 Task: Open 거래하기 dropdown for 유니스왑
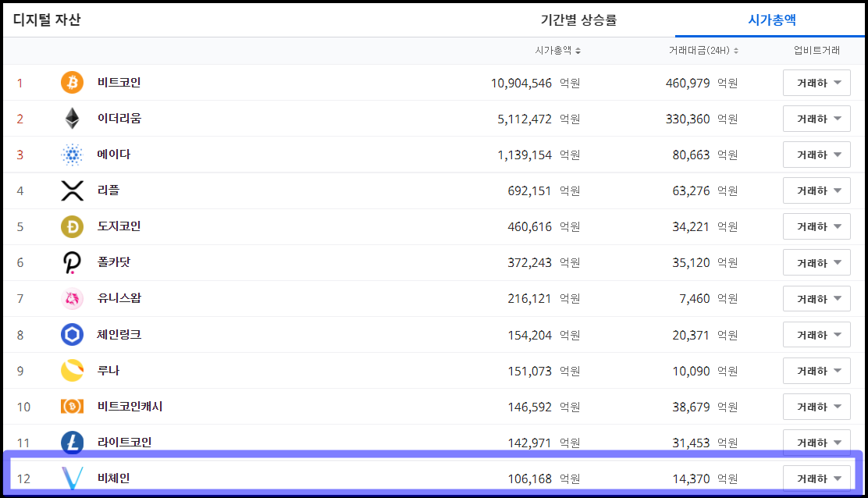(816, 299)
